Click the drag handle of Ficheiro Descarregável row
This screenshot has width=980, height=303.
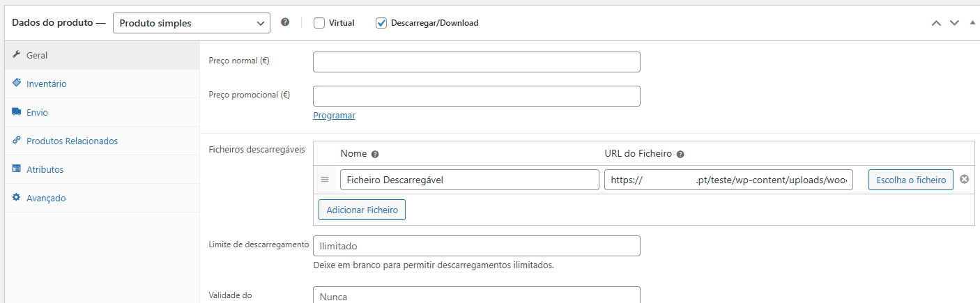pos(325,180)
